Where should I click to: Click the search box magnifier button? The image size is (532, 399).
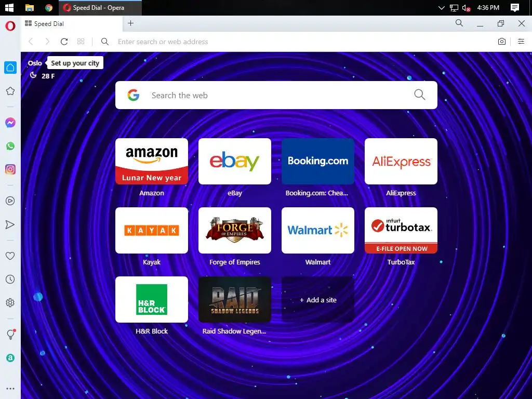420,95
